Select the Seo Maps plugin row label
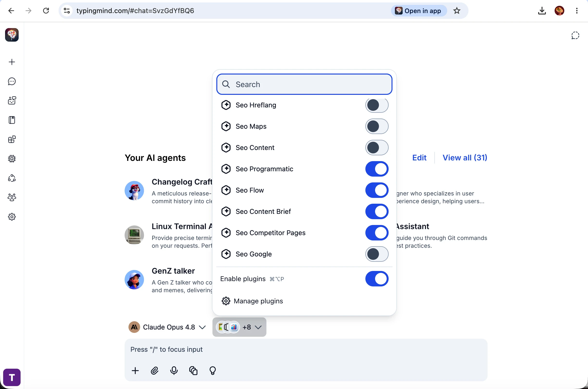The height and width of the screenshot is (389, 588). coord(251,126)
